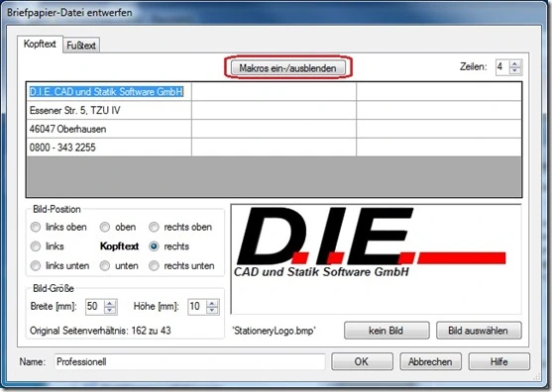Screen dimensions: 552x392
Task: Click Makros ein-/ausblenden button
Action: click(288, 68)
